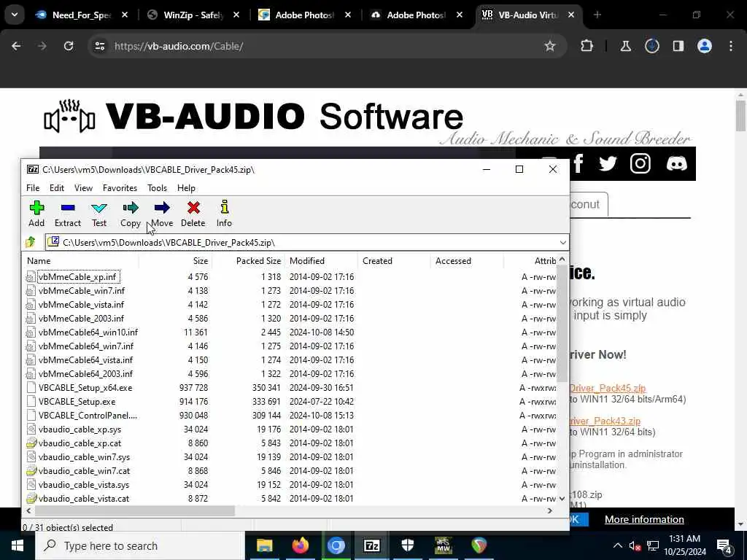The image size is (747, 560).
Task: Open the notification center in taskbar
Action: point(724,545)
